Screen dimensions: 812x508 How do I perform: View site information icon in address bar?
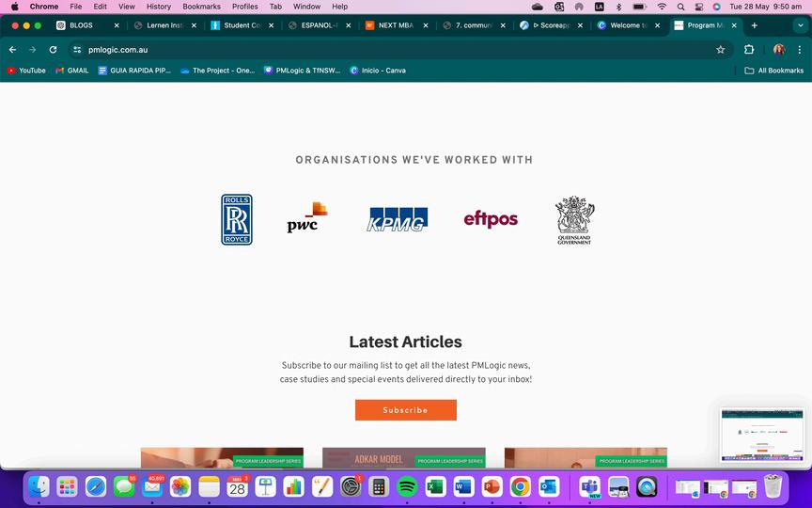pos(77,50)
